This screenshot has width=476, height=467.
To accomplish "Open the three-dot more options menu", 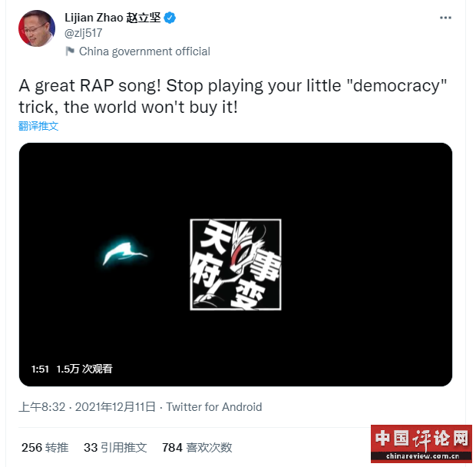I will tap(445, 18).
